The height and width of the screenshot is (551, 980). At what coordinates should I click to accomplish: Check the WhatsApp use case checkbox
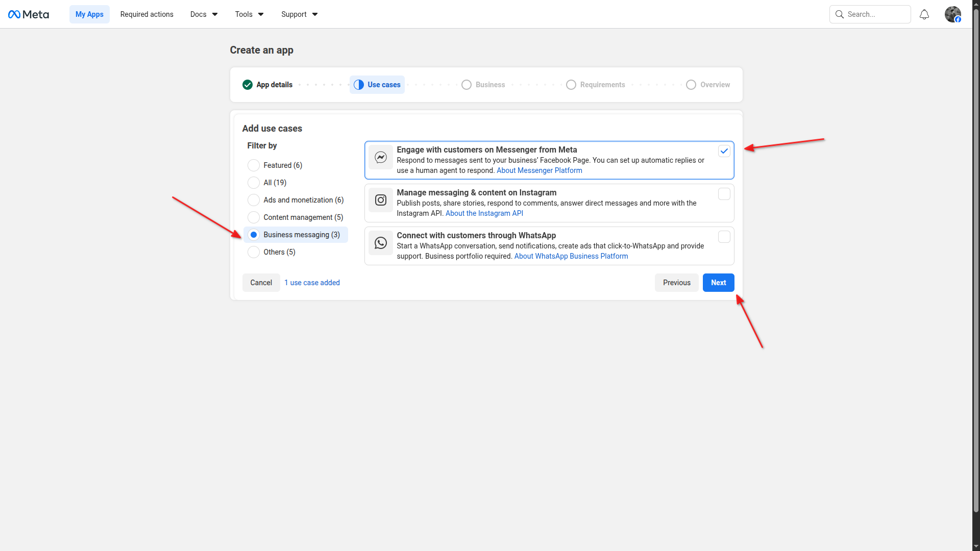[x=724, y=237]
